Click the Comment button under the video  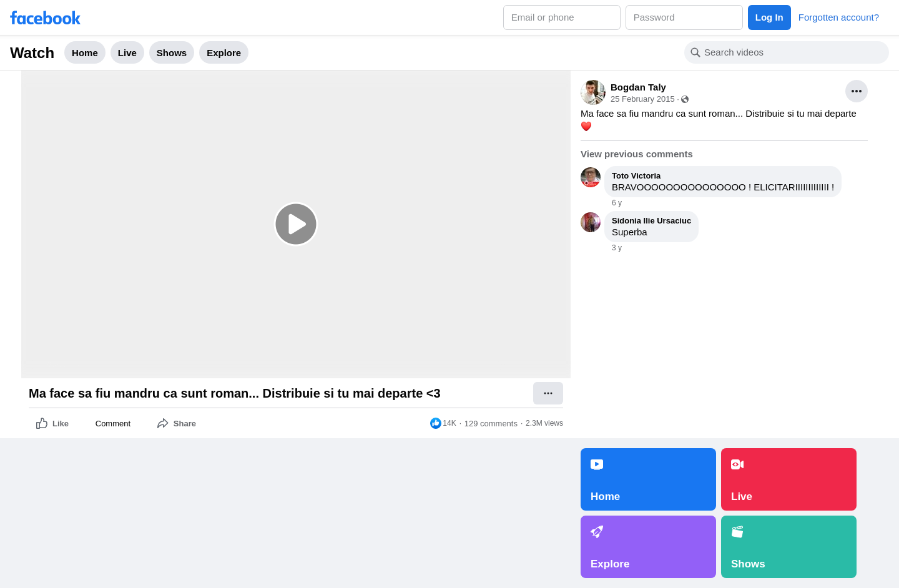113,423
